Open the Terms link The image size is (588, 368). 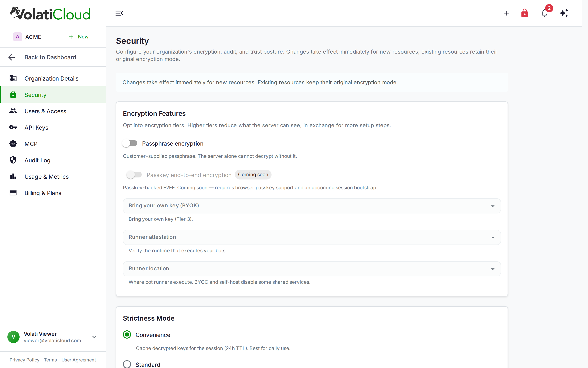50,360
